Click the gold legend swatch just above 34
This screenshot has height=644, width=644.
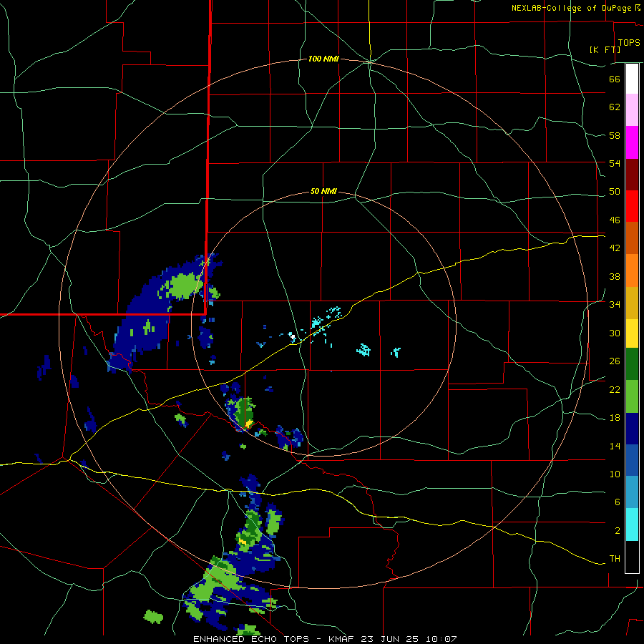coord(632,303)
